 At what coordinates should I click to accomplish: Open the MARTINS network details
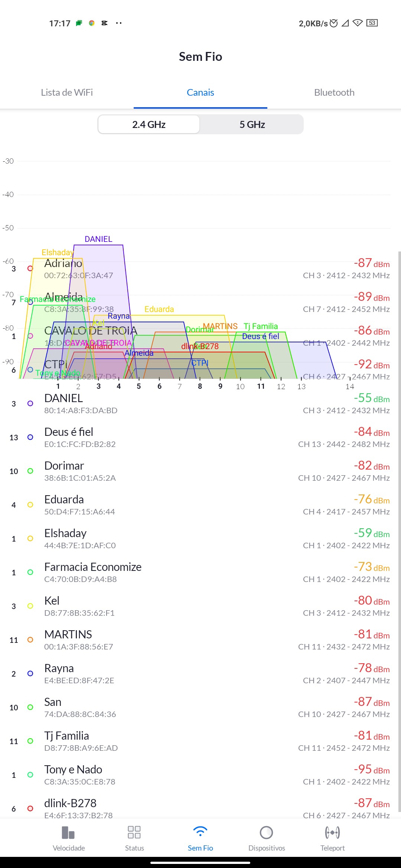tap(200, 640)
